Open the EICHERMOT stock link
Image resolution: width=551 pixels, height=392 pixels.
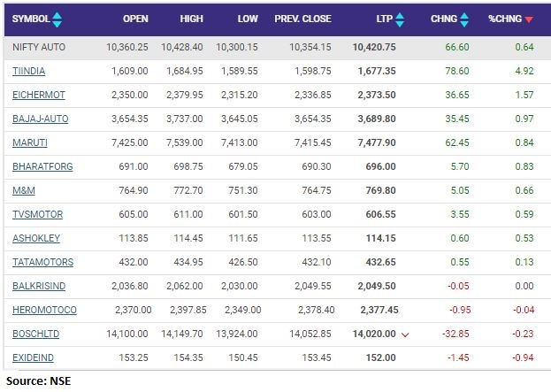click(x=38, y=94)
